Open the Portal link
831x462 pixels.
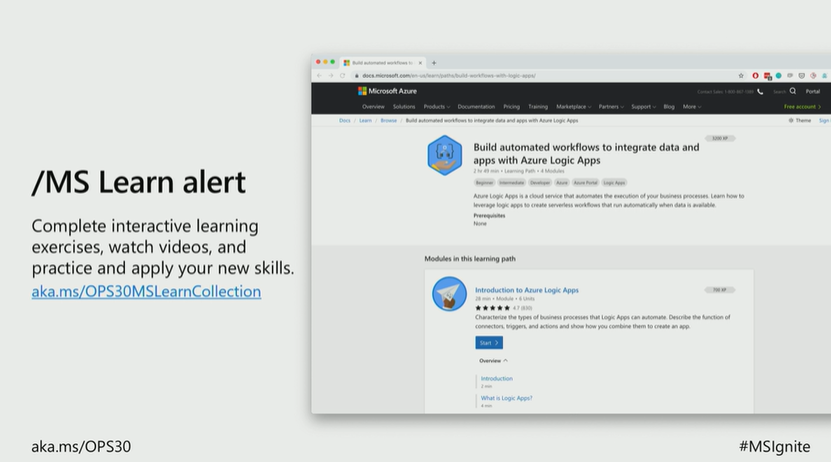click(812, 91)
